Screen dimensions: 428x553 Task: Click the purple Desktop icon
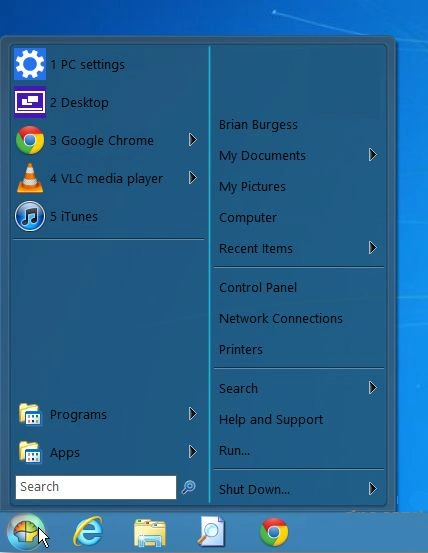click(x=30, y=102)
